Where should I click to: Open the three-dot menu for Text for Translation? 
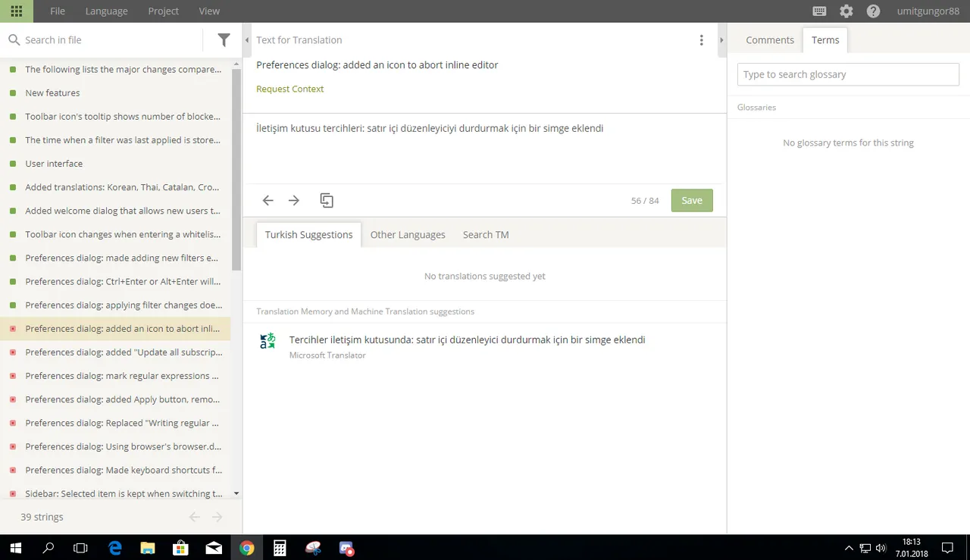tap(701, 40)
